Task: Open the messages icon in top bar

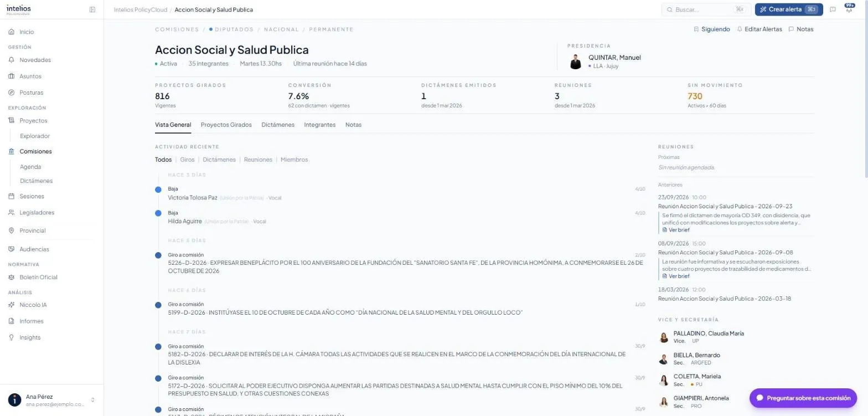Action: (833, 9)
